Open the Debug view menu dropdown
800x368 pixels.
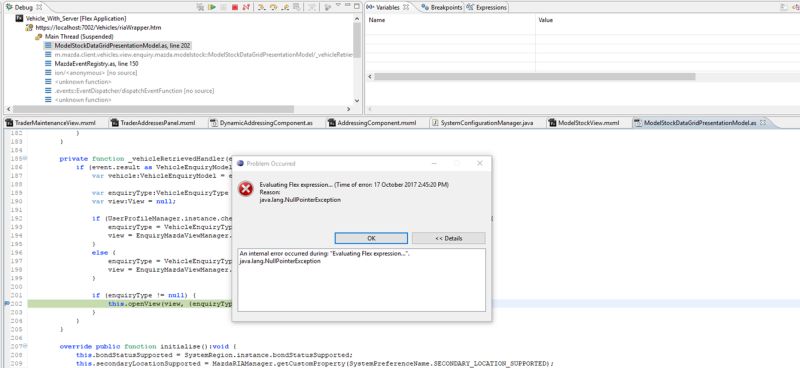point(338,5)
